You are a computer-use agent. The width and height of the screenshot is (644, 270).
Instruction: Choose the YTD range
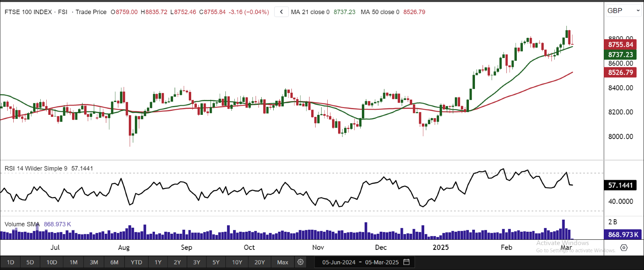(136, 262)
